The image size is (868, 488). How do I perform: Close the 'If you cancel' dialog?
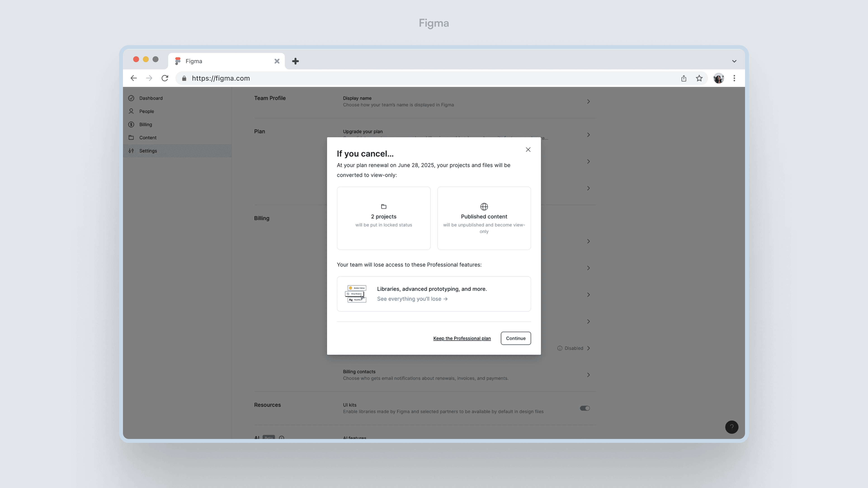528,150
